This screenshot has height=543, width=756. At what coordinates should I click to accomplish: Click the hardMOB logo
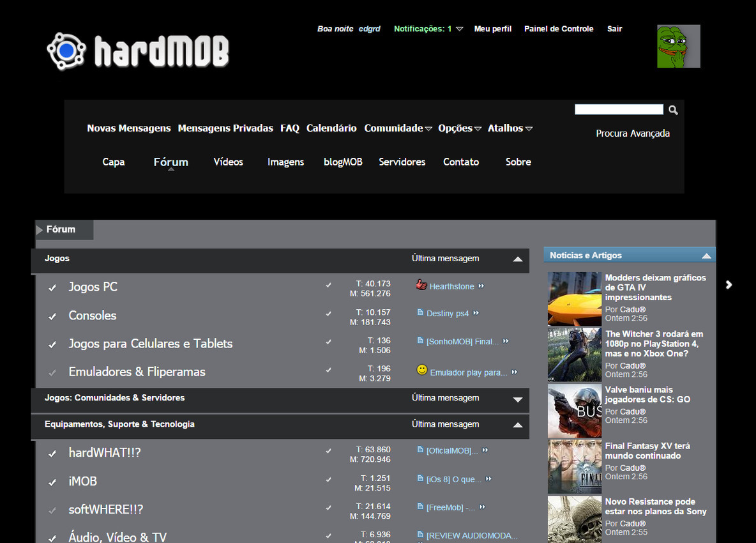(138, 51)
